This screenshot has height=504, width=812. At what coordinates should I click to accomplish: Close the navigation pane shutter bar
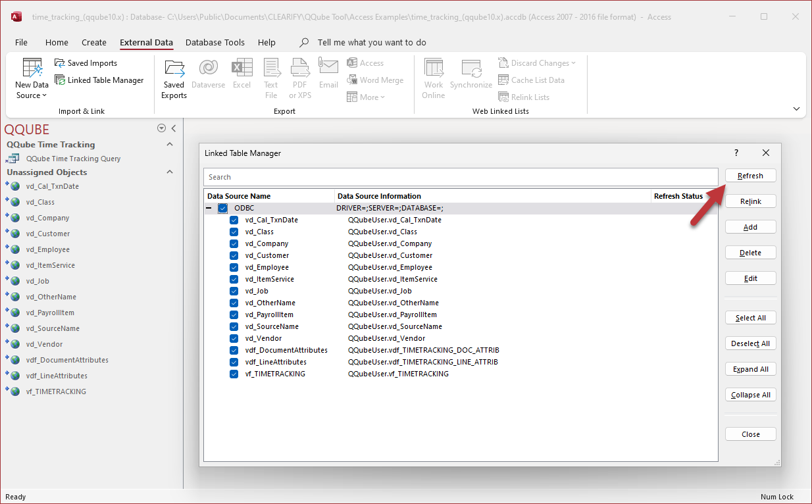point(174,128)
